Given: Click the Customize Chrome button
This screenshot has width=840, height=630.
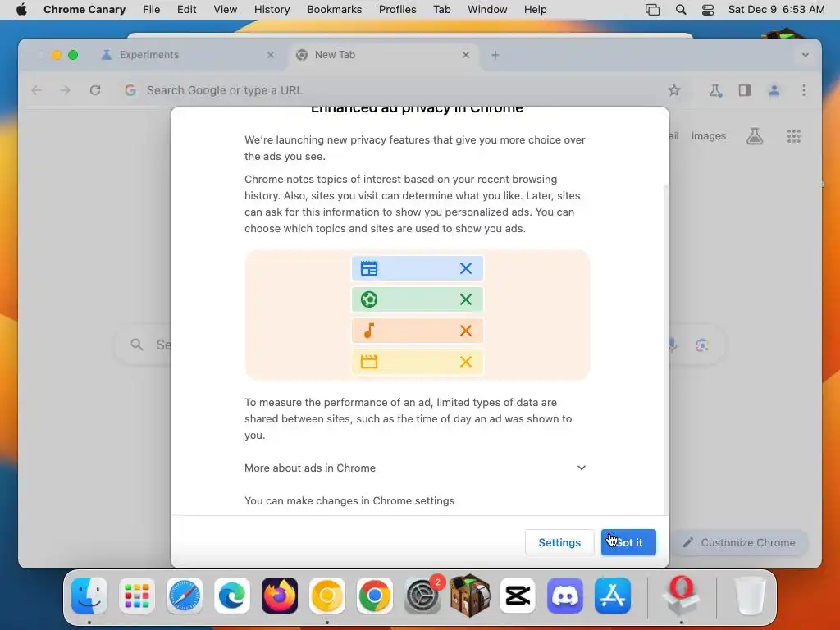Looking at the screenshot, I should [x=739, y=542].
